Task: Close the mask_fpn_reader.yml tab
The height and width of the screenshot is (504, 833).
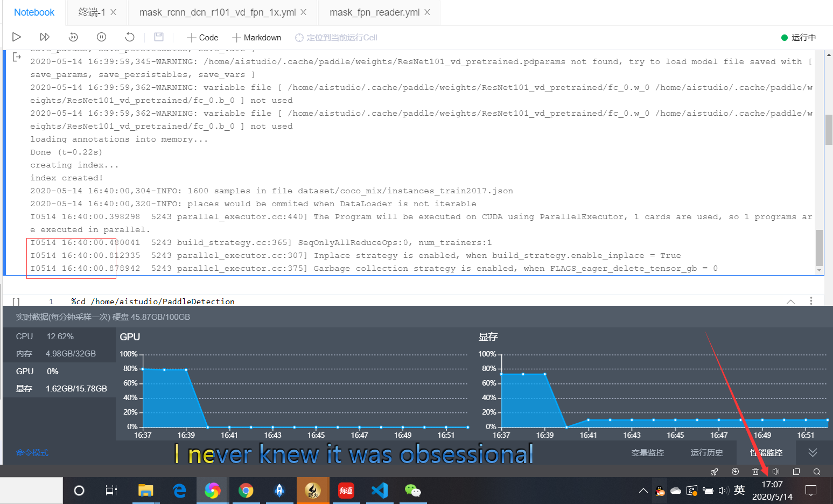Action: (428, 12)
